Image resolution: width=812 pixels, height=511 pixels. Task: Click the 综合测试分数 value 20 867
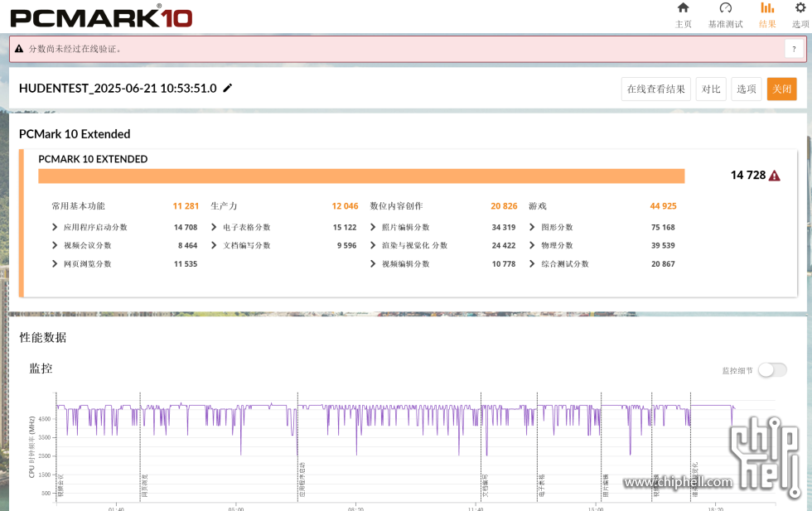(664, 264)
